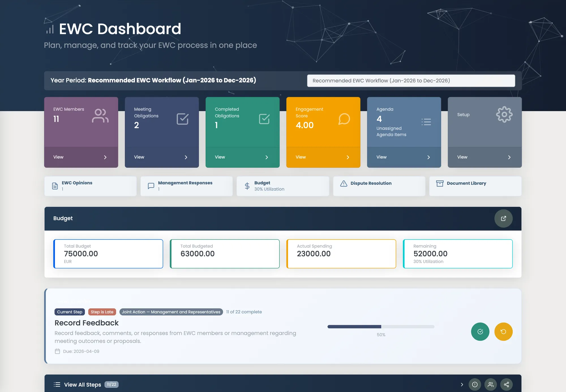The image size is (566, 392).
Task: Click the list icon beside View All Steps
Action: [x=57, y=384]
